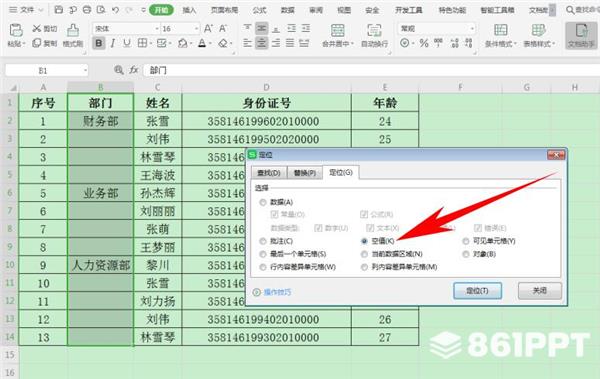
Task: Open the 插入 ribbon tab
Action: coord(189,10)
